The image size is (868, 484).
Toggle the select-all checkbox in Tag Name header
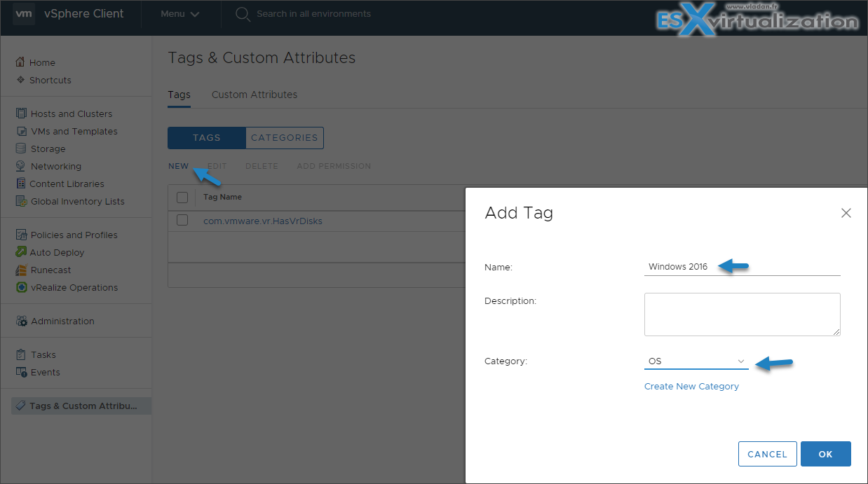(182, 198)
